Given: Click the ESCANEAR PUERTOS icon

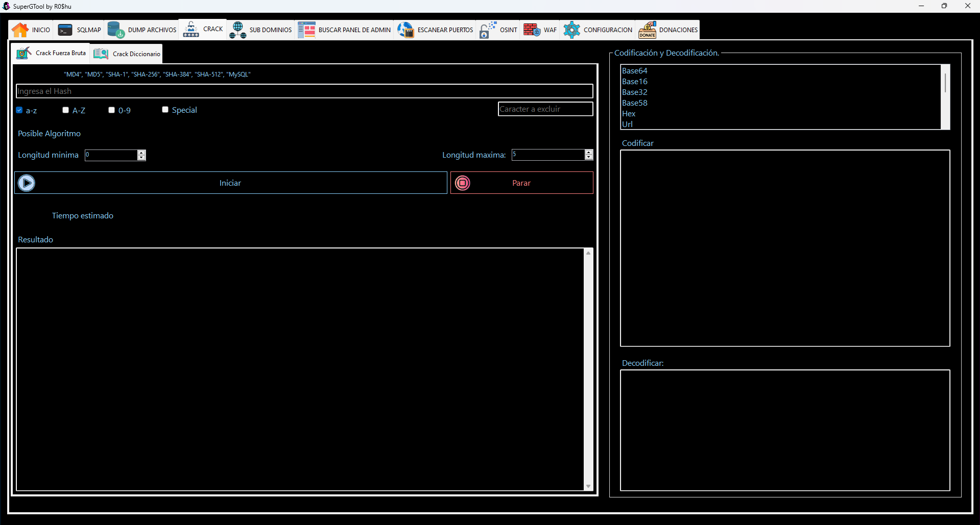Looking at the screenshot, I should [405, 30].
